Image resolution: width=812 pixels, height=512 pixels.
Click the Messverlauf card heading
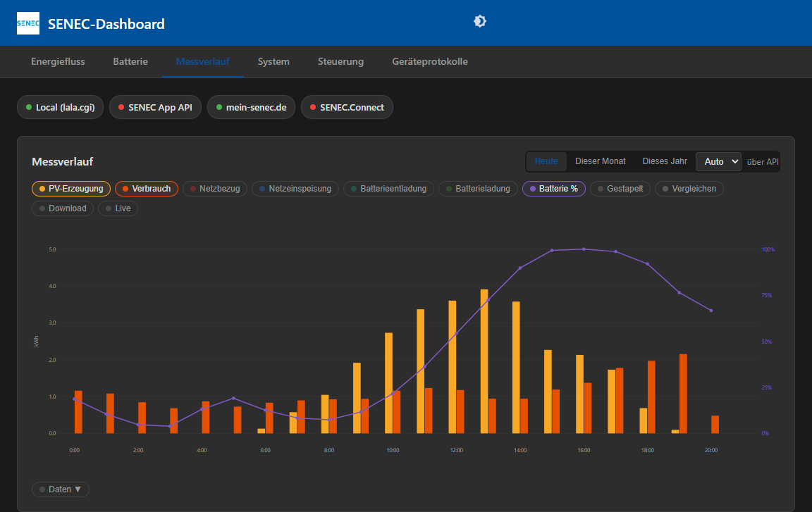pyautogui.click(x=63, y=162)
